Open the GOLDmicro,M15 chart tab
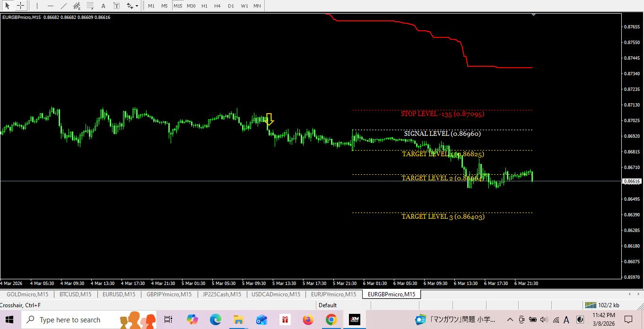 pyautogui.click(x=27, y=294)
